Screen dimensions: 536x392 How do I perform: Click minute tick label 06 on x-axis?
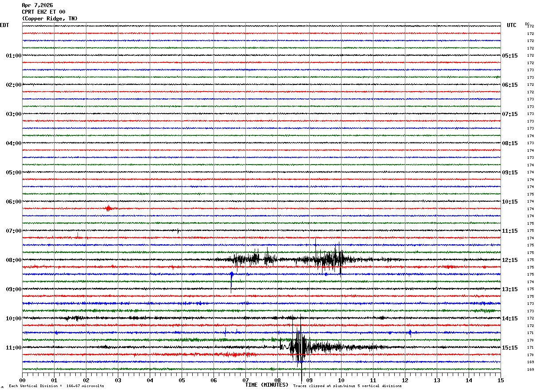[214, 380]
